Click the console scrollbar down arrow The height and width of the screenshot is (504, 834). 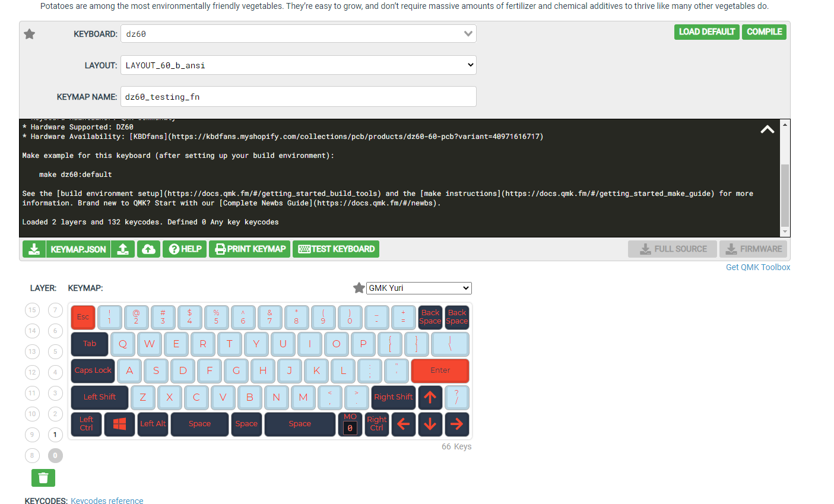click(x=785, y=232)
